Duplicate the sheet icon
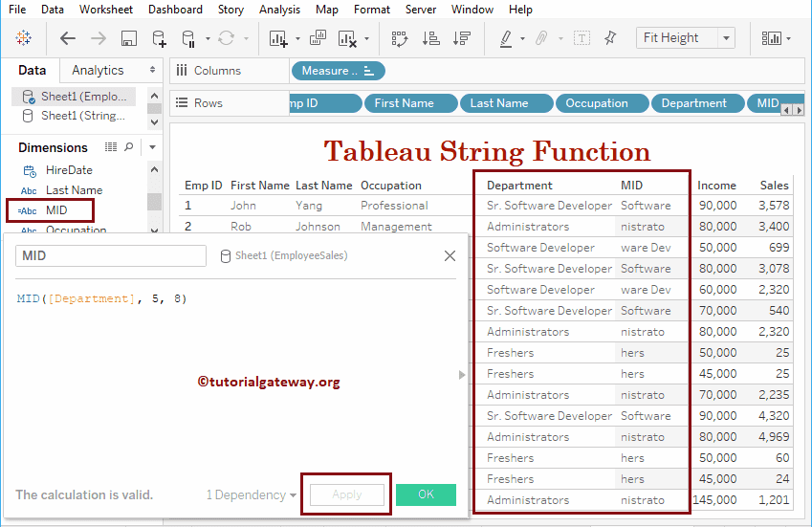This screenshot has height=527, width=812. (x=318, y=38)
